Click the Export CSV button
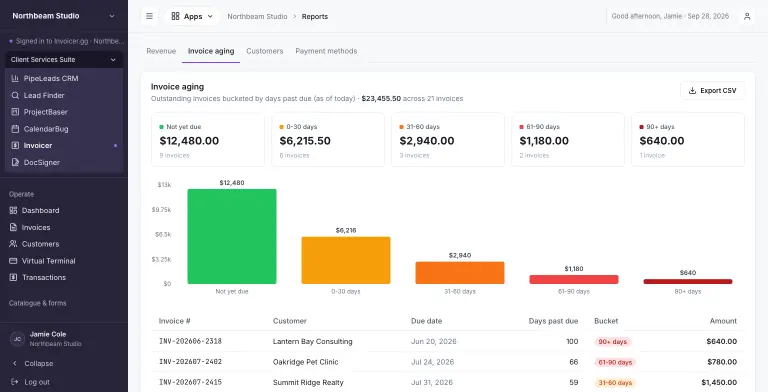The width and height of the screenshot is (768, 392). click(713, 91)
